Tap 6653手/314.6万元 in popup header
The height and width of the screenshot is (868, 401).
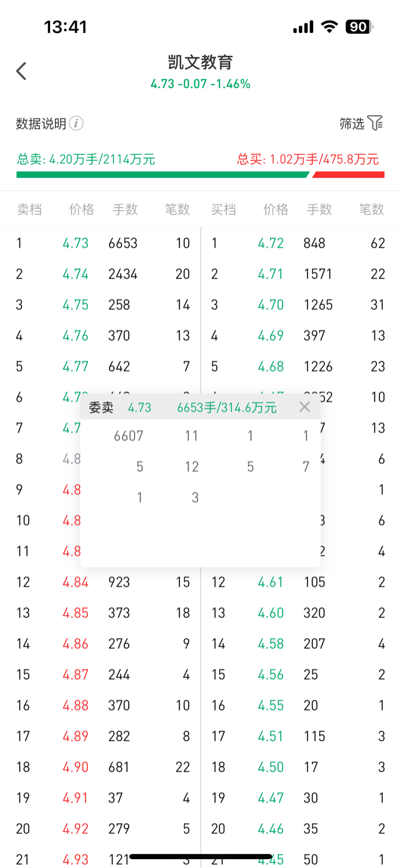tap(227, 408)
